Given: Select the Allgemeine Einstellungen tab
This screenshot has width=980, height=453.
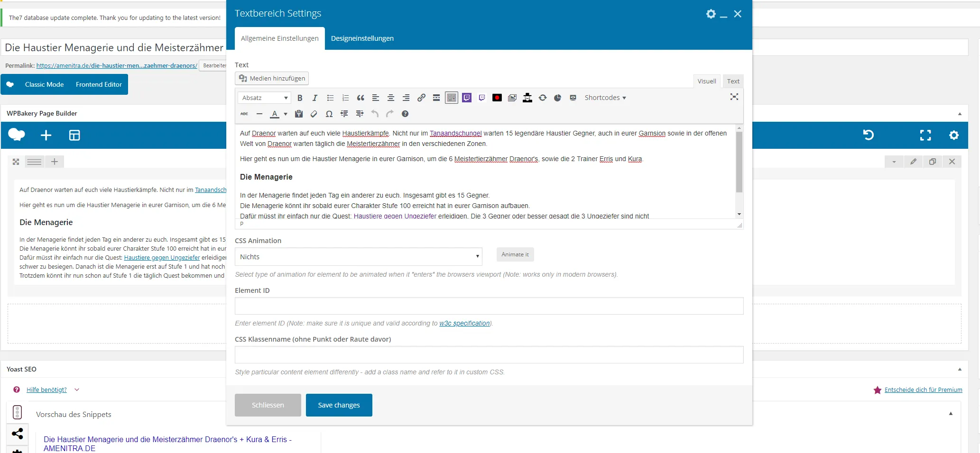Looking at the screenshot, I should pos(280,38).
